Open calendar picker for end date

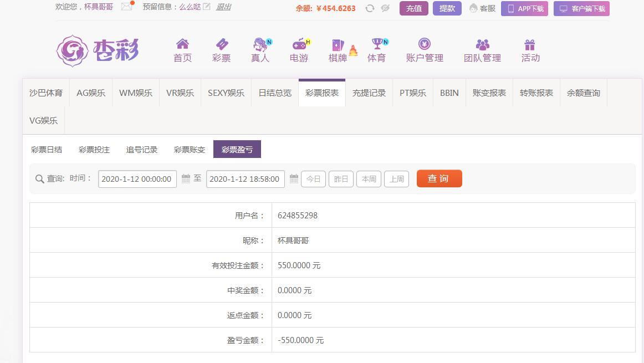tap(294, 179)
